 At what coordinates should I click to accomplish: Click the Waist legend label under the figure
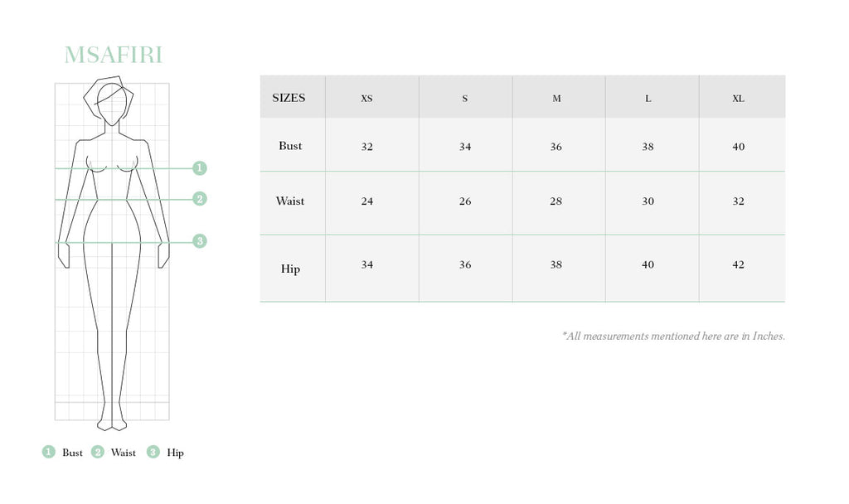(124, 453)
